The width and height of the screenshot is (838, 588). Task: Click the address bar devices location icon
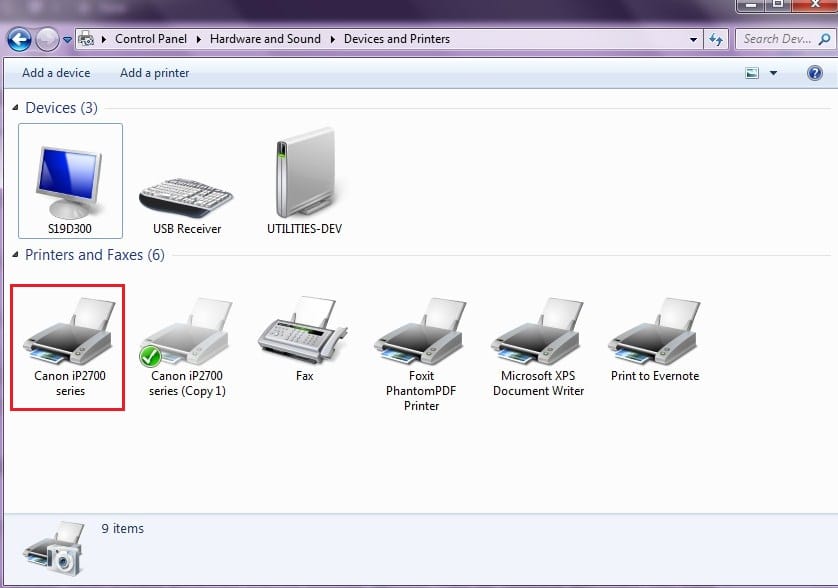tap(86, 39)
